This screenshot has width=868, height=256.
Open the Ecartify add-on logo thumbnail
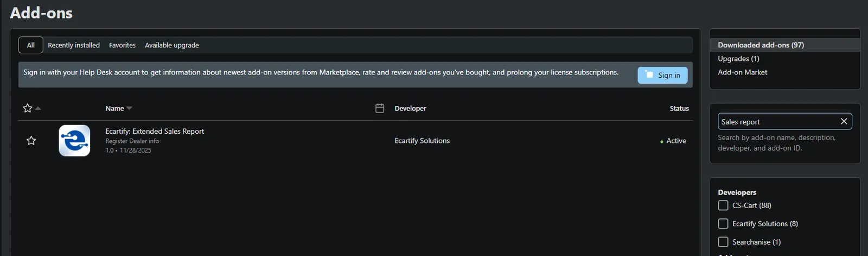point(74,140)
